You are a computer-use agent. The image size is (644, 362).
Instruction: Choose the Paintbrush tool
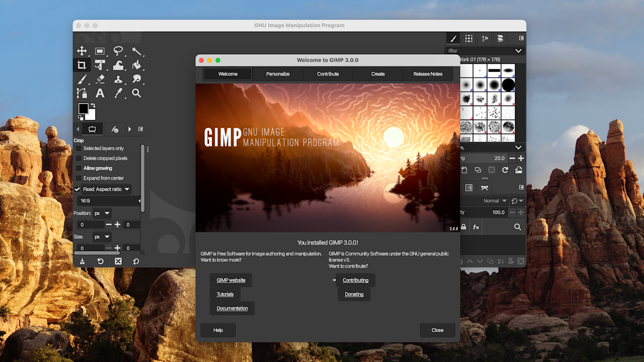coord(82,79)
